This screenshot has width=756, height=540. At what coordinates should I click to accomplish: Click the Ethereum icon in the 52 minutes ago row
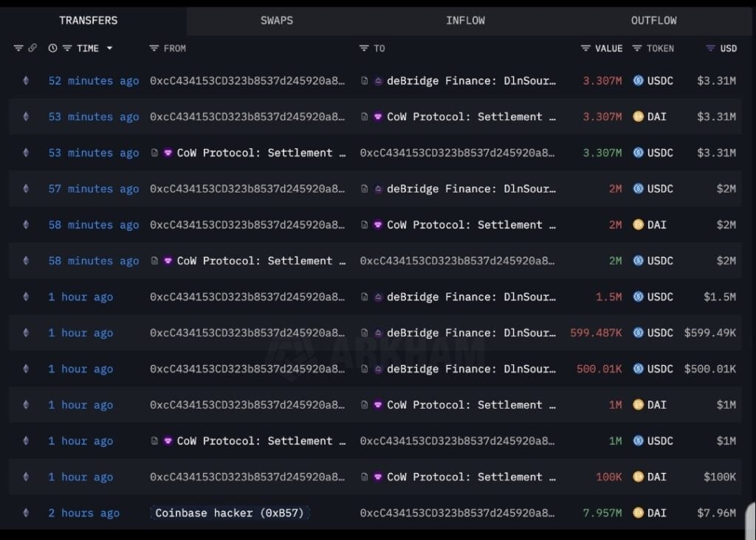coord(26,80)
